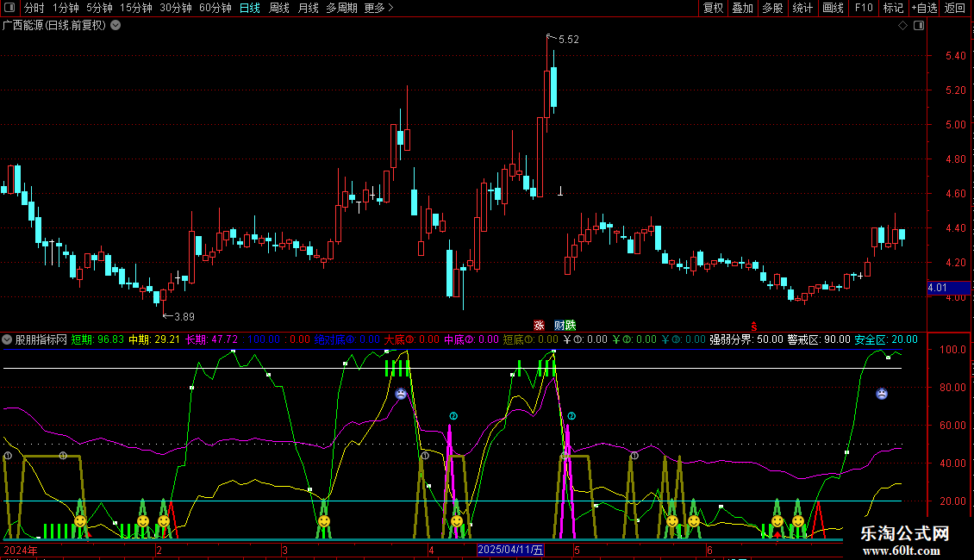Click the 返回 back button

[955, 9]
